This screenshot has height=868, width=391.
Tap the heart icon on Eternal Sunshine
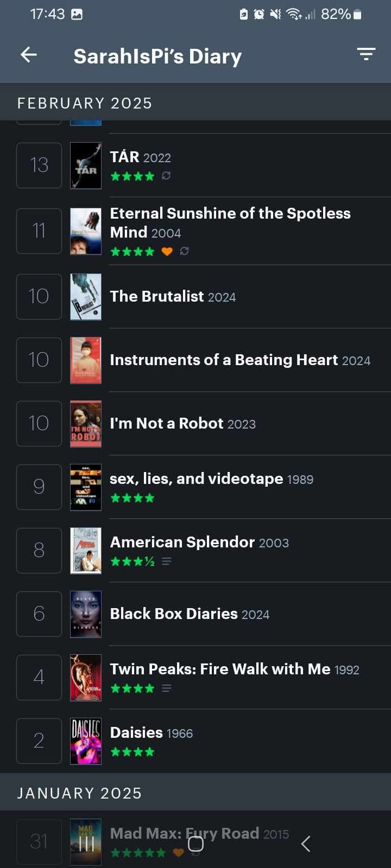pyautogui.click(x=167, y=251)
